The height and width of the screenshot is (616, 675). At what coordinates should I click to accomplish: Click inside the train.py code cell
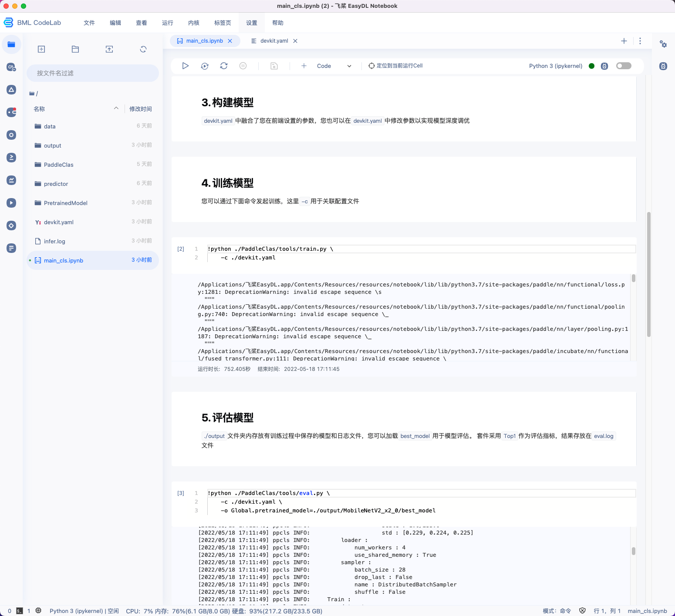pyautogui.click(x=421, y=253)
